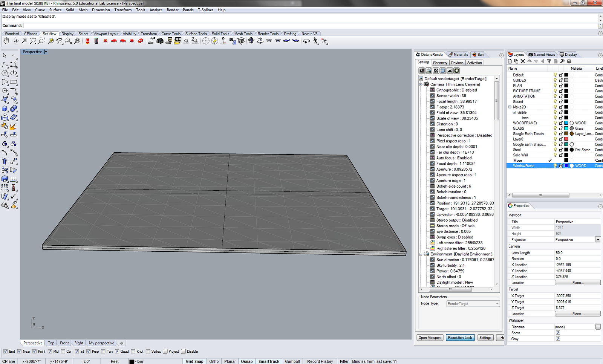Open the Projection dropdown in Properties
The height and width of the screenshot is (364, 603).
click(598, 240)
